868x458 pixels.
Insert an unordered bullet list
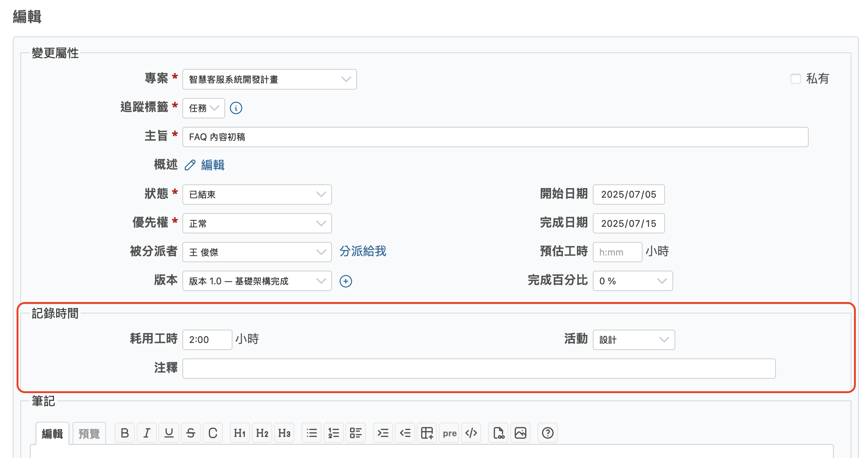click(x=312, y=433)
